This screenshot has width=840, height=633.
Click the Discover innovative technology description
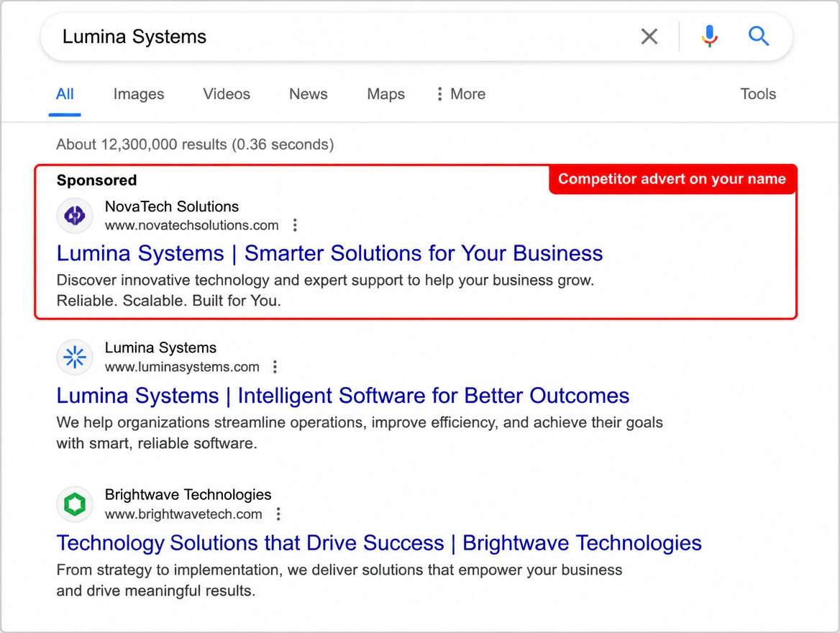pyautogui.click(x=326, y=290)
